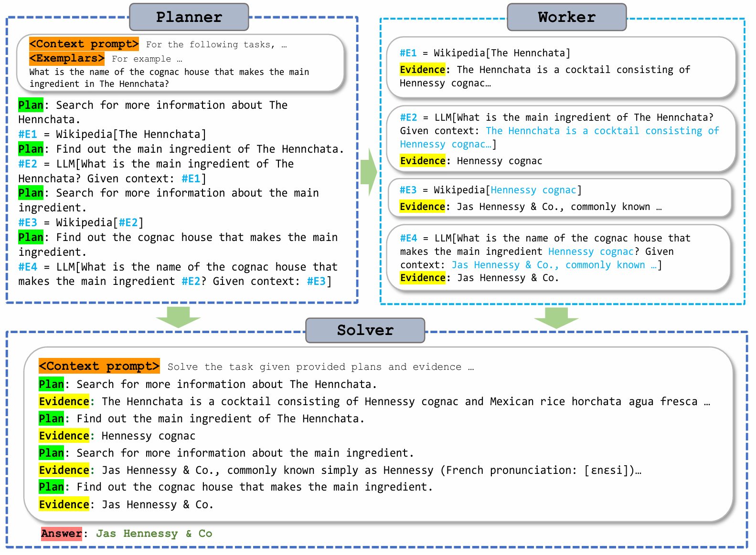This screenshot has width=756, height=555.
Task: Click the #E1 label in the Worker panel
Action: point(408,53)
